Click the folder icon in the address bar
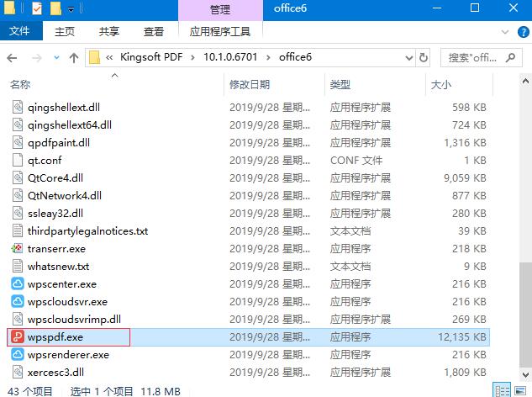The height and width of the screenshot is (397, 532). coord(94,57)
